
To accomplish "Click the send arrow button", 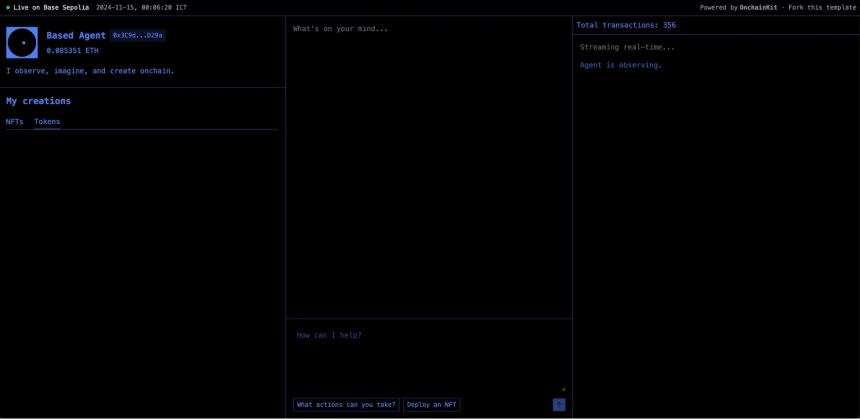I will pyautogui.click(x=559, y=405).
